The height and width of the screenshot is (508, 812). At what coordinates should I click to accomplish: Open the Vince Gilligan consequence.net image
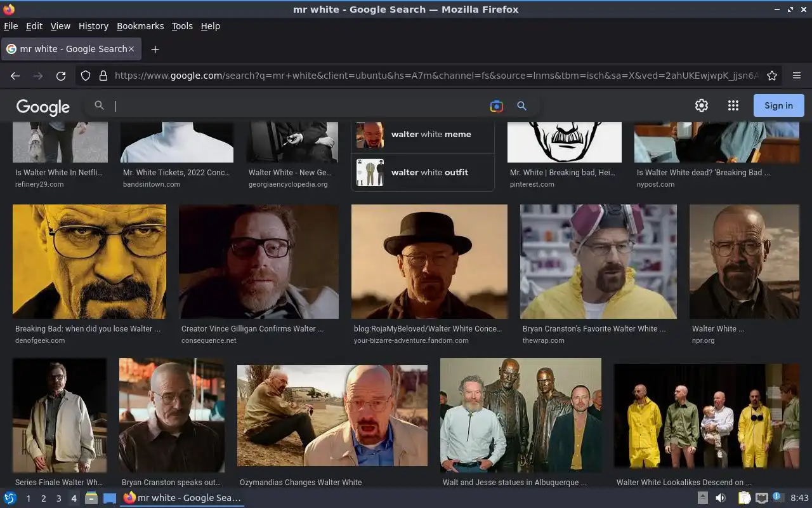click(259, 262)
